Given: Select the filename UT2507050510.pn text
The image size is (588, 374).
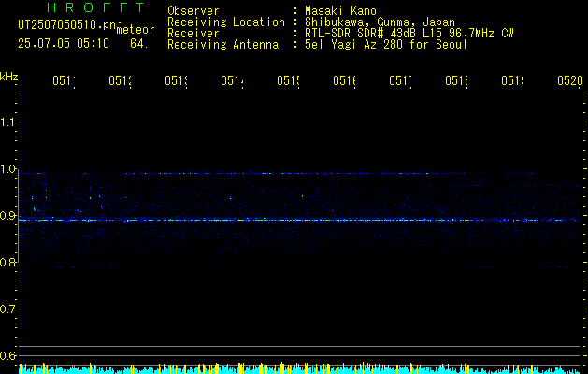Looking at the screenshot, I should coord(66,25).
